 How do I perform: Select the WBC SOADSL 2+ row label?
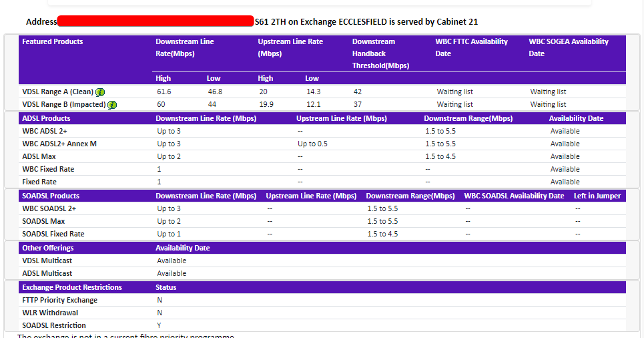coord(49,208)
